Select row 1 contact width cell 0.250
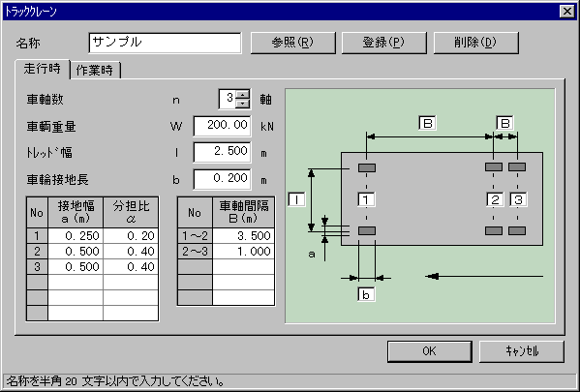 [76, 235]
